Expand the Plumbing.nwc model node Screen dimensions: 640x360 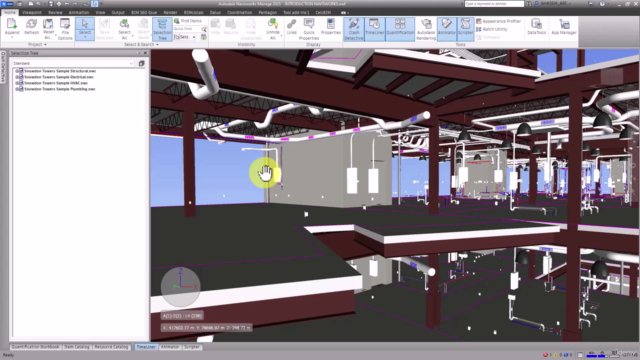(x=17, y=89)
